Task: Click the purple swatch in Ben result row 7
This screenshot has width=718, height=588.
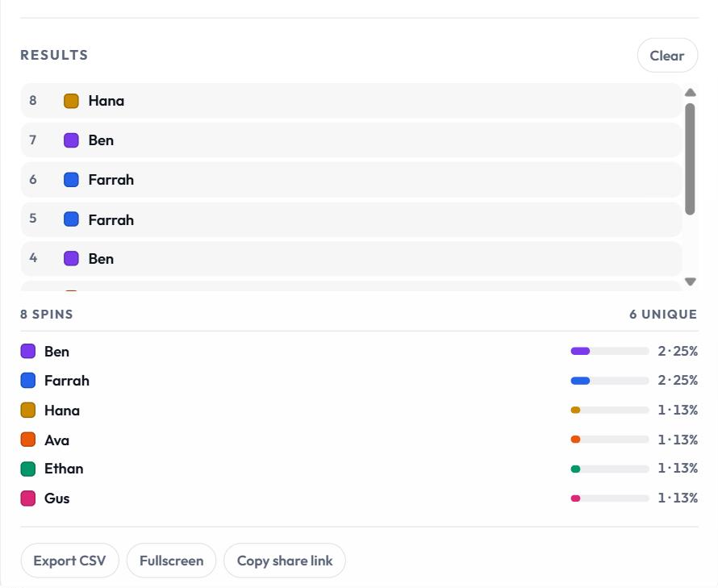Action: (x=71, y=140)
